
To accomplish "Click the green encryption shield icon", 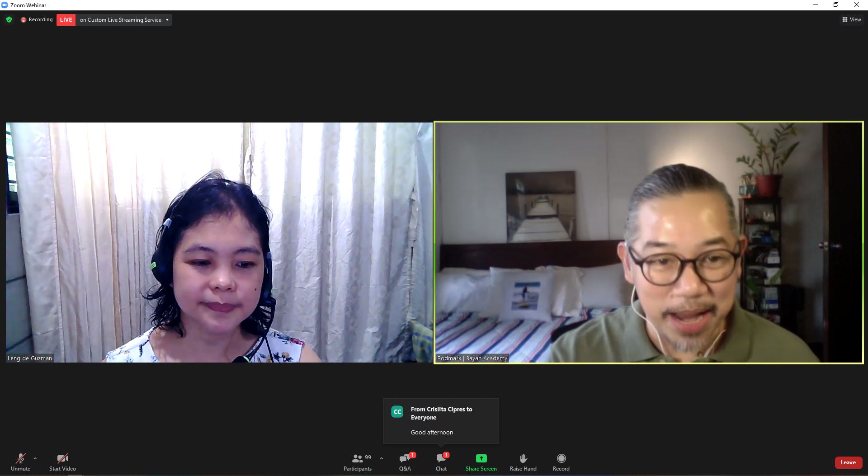I will point(9,20).
